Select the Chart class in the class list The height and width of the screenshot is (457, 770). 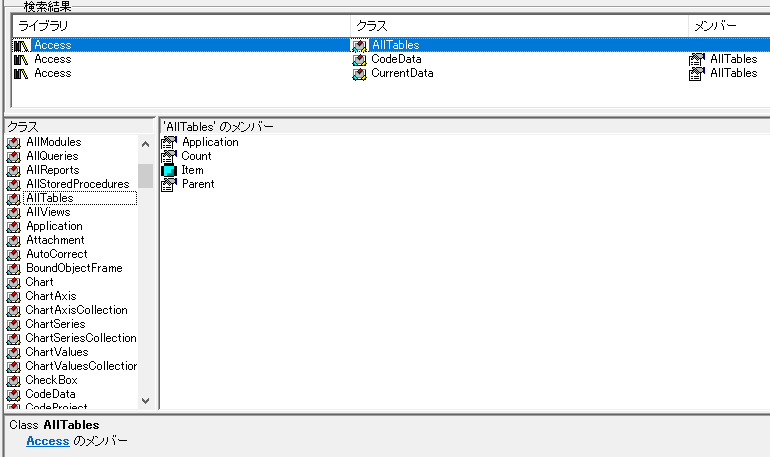pos(39,282)
